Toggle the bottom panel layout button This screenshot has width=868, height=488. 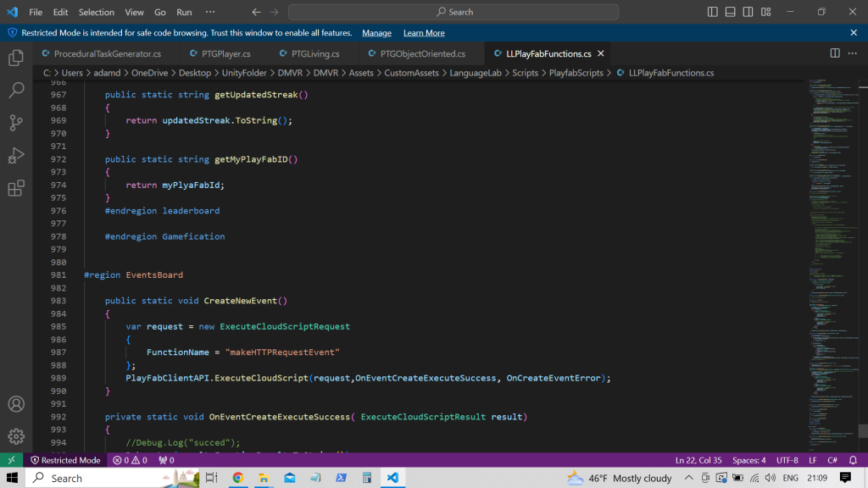pos(732,12)
